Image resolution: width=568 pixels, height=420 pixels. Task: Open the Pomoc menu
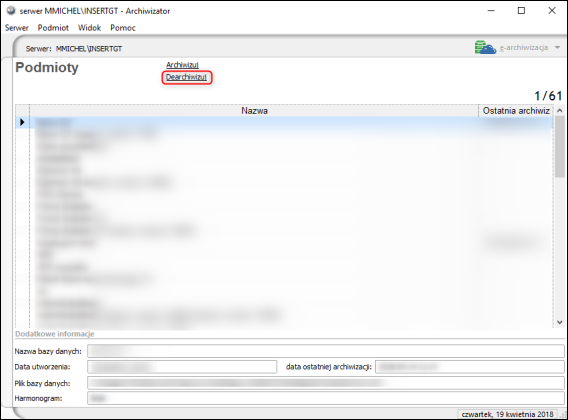(x=123, y=28)
